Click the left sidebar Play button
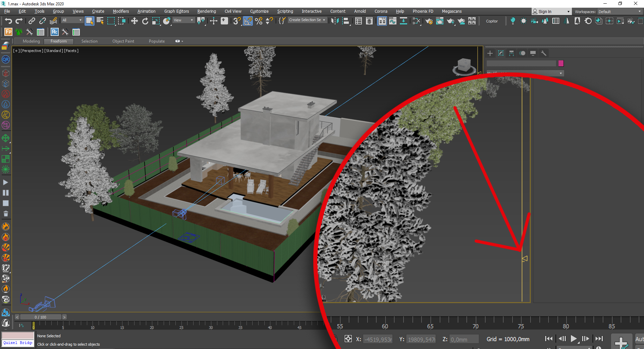 6,182
